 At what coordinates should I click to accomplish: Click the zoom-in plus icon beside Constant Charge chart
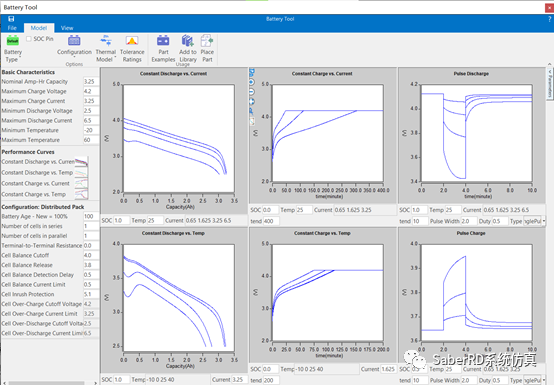point(252,82)
